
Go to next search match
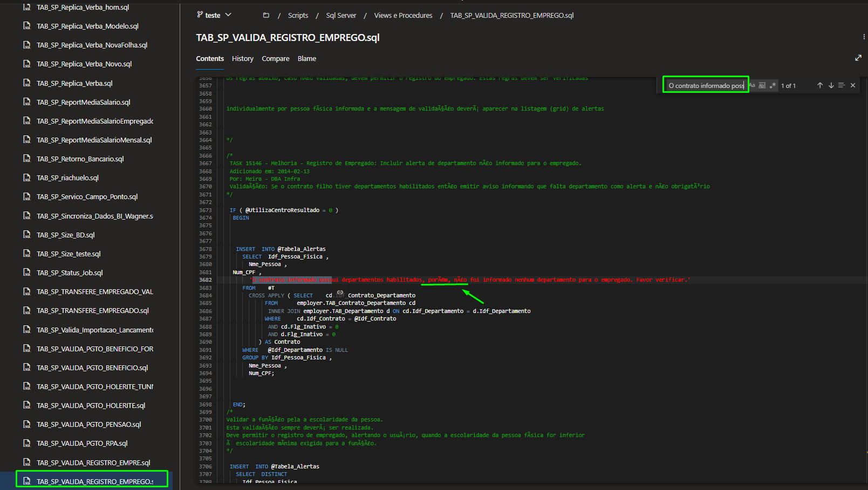(x=831, y=85)
